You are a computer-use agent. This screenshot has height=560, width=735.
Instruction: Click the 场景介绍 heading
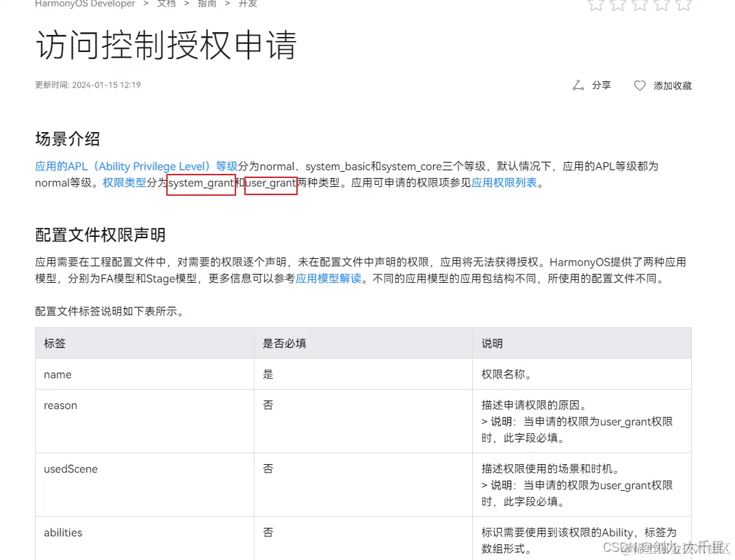(x=68, y=139)
